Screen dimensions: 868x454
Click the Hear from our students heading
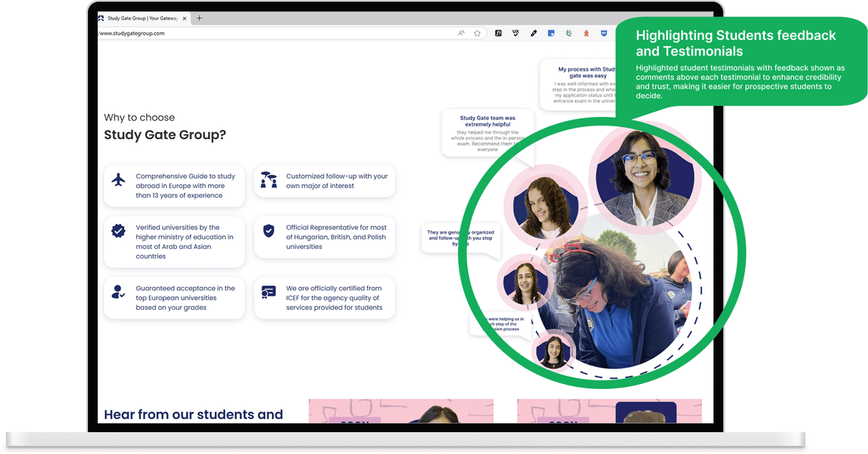coord(193,415)
